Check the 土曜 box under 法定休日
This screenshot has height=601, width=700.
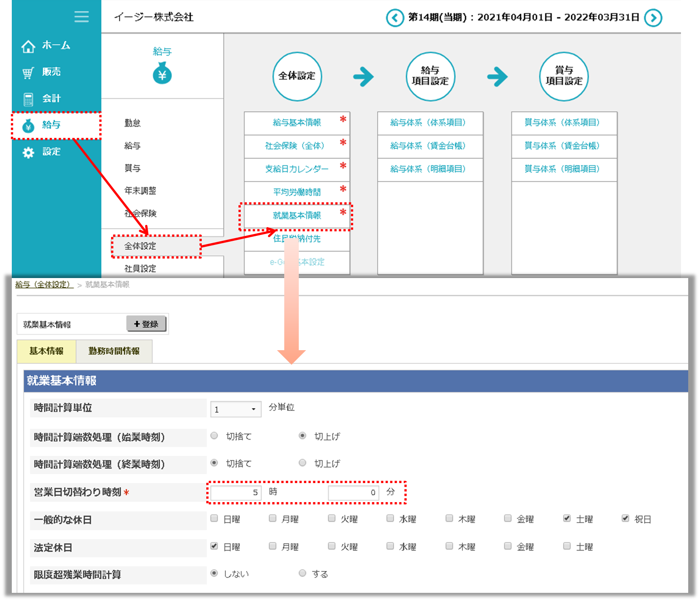coord(567,546)
